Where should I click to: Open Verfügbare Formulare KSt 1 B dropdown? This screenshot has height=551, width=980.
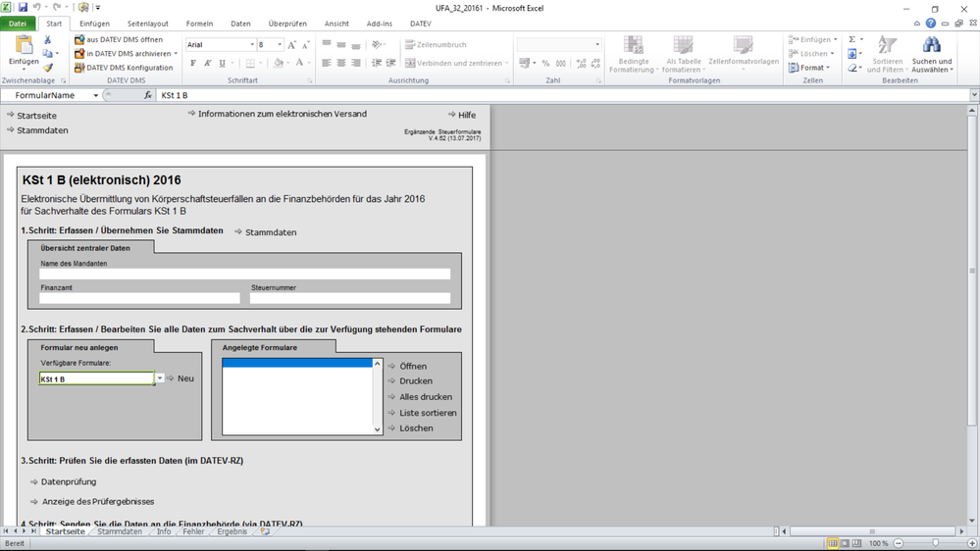click(x=159, y=377)
